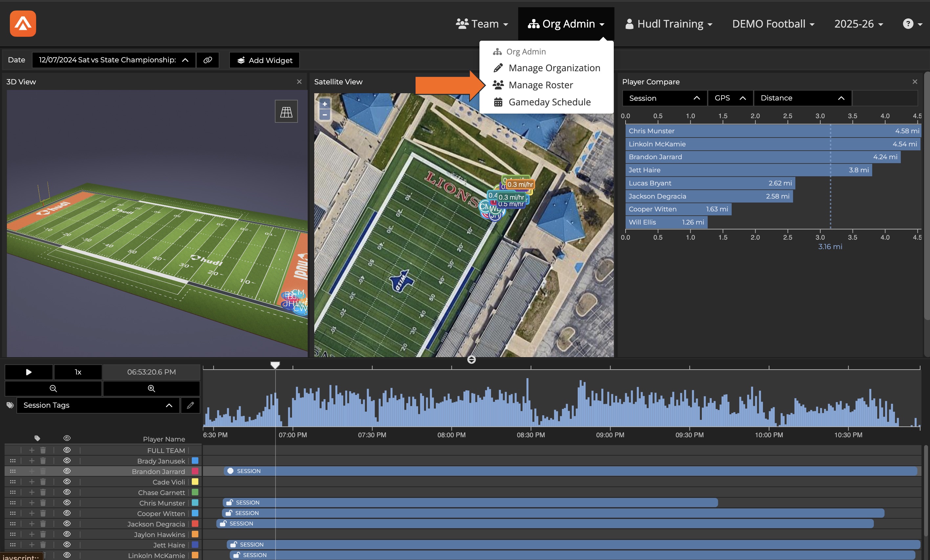Viewport: 930px width, 560px height.
Task: Select Manage Organization from the menu
Action: [546, 68]
